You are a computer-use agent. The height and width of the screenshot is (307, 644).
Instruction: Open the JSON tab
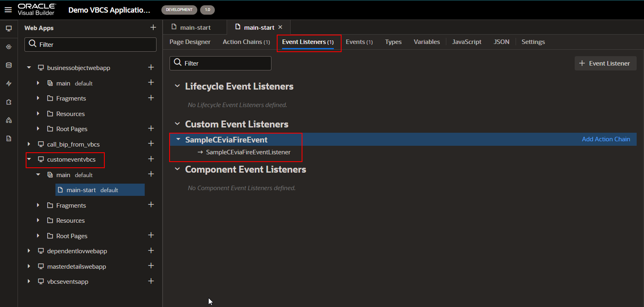click(x=501, y=42)
